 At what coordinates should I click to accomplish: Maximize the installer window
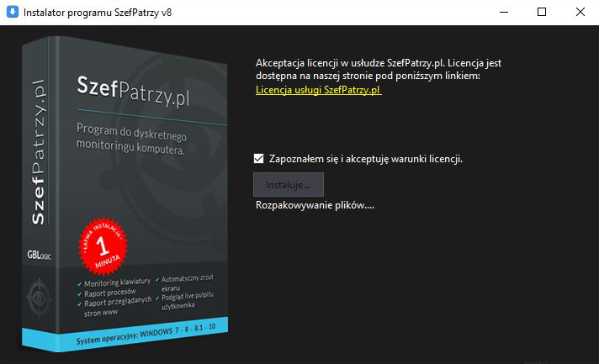point(542,13)
